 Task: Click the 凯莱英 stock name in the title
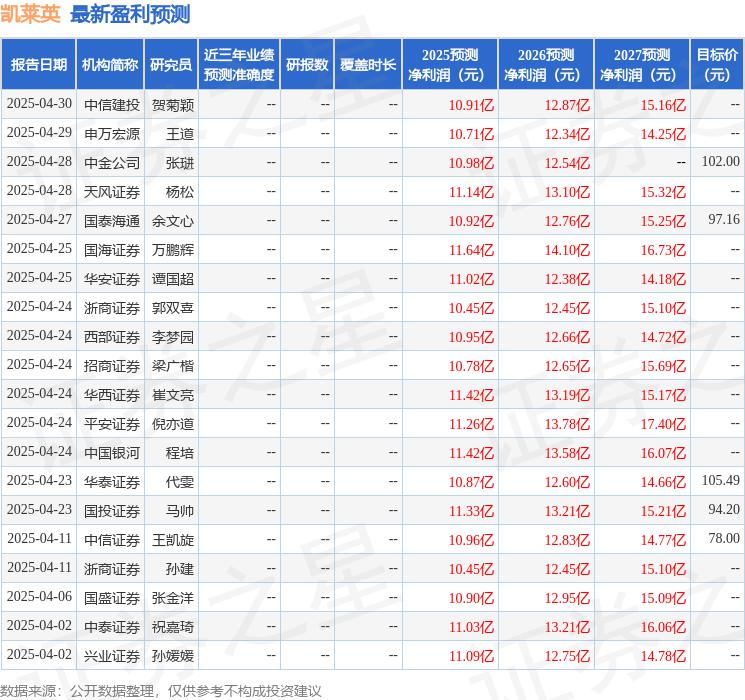[30, 14]
